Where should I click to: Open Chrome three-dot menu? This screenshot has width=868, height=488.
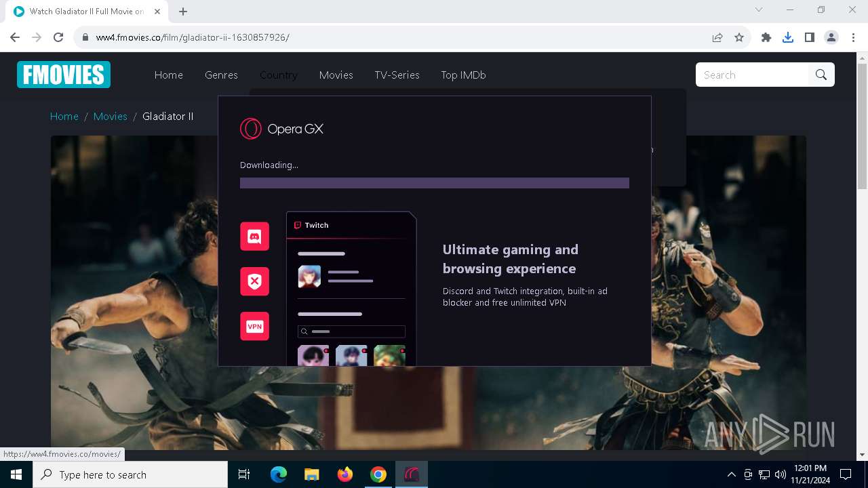point(853,37)
